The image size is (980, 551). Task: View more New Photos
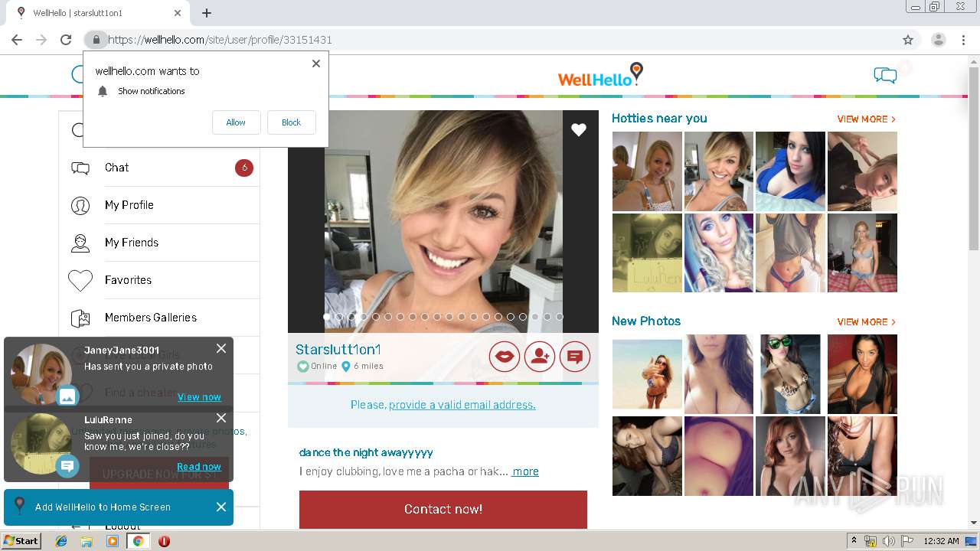pos(866,322)
